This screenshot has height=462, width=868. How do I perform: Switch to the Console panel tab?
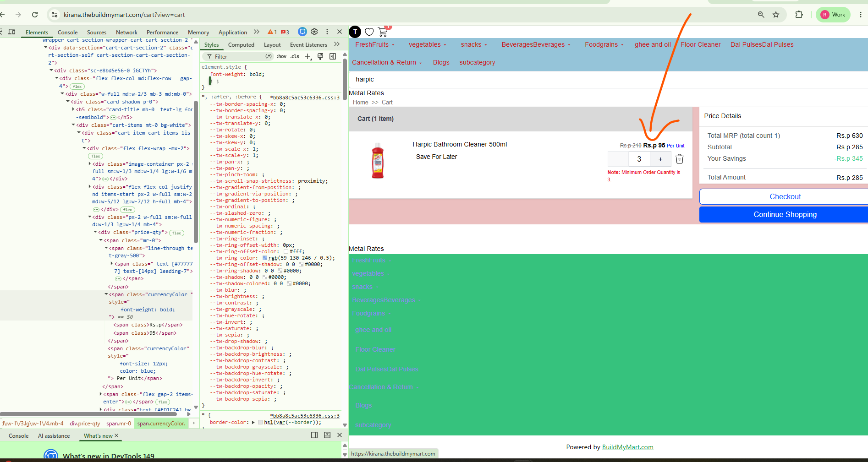[x=67, y=32]
